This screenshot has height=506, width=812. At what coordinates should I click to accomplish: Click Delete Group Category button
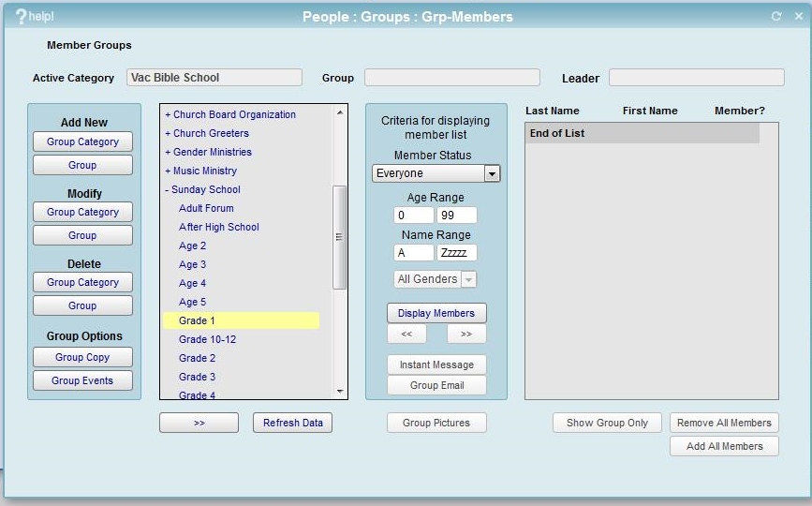pos(82,282)
